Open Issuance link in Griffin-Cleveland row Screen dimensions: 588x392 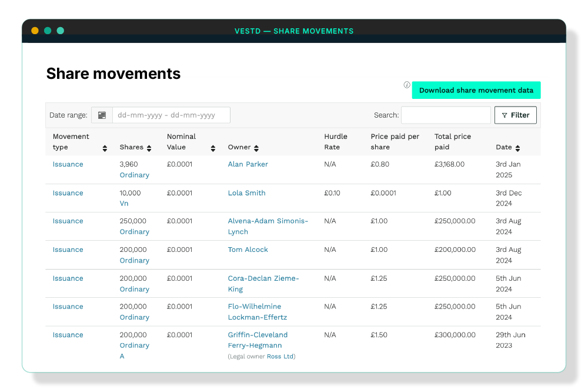pos(68,335)
